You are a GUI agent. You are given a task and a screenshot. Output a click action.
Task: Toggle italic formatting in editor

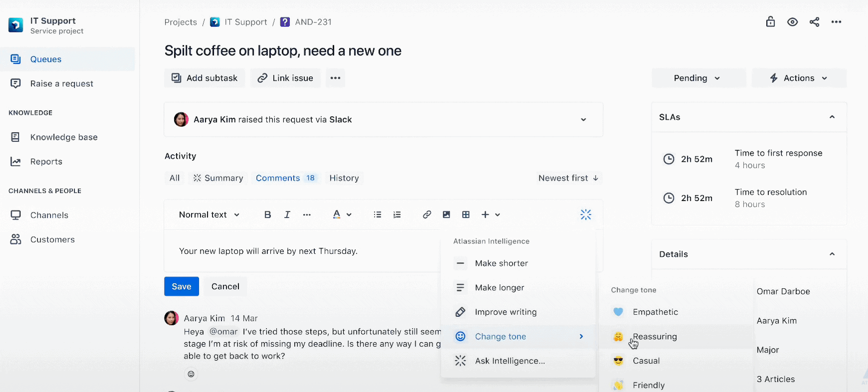click(x=287, y=214)
